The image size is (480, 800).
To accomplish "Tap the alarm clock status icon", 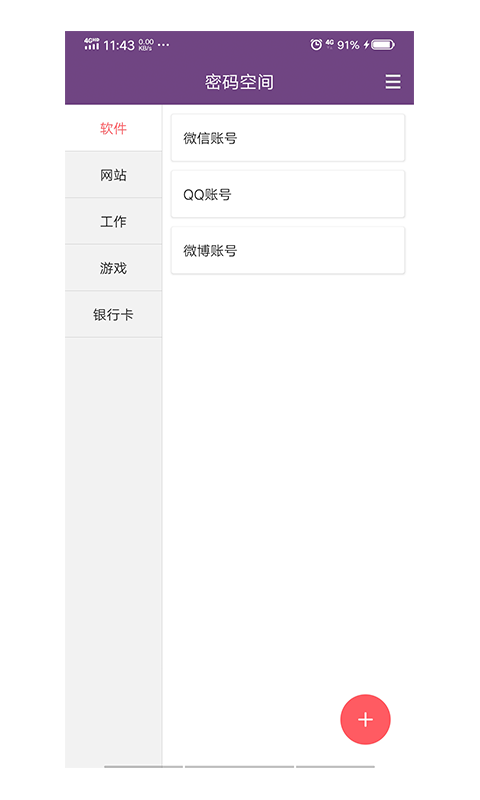I will (x=316, y=45).
